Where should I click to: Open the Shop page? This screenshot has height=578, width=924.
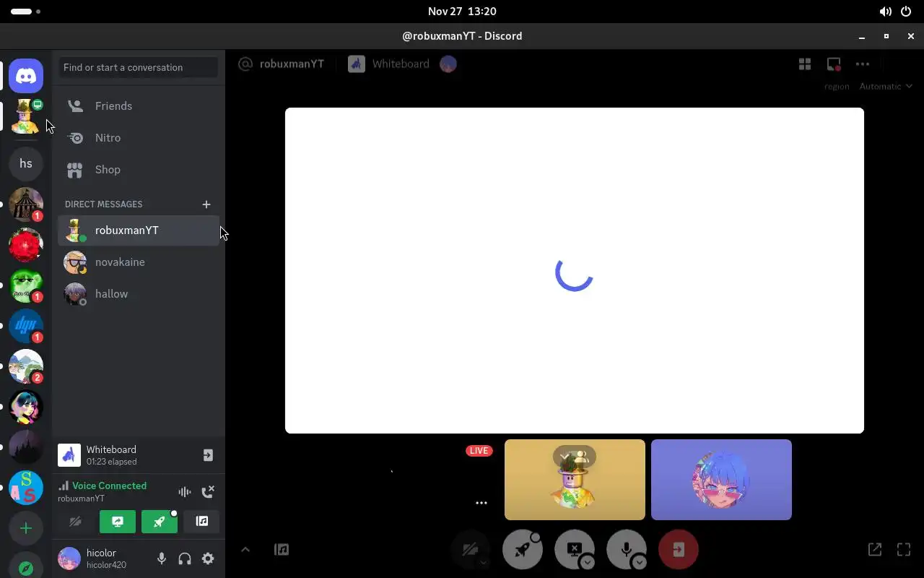(x=139, y=169)
